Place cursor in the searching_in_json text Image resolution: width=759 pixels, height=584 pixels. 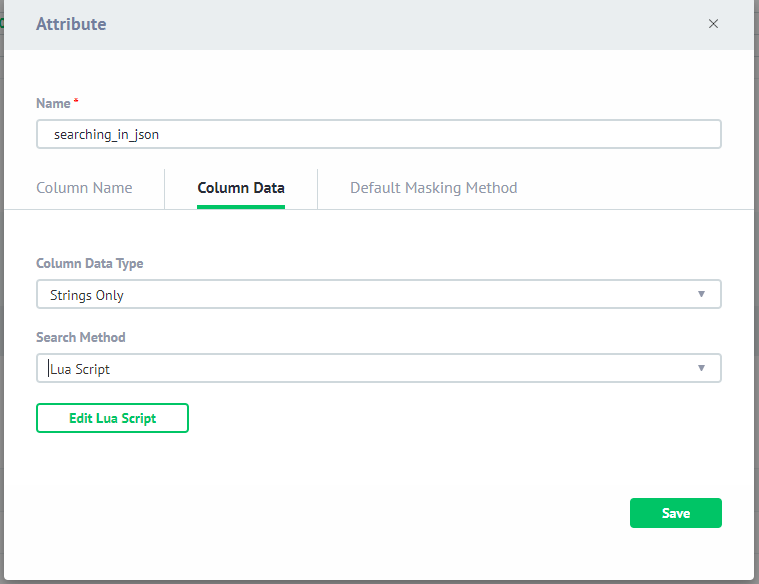106,135
